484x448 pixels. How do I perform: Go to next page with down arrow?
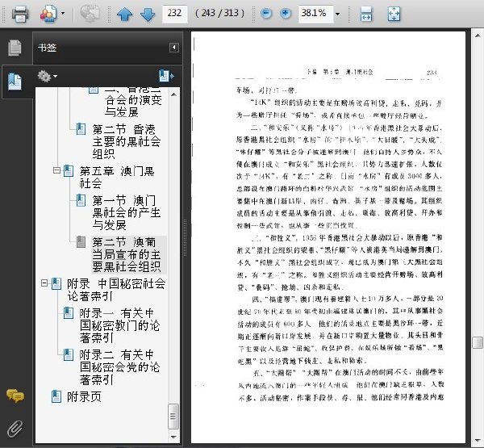click(x=148, y=15)
